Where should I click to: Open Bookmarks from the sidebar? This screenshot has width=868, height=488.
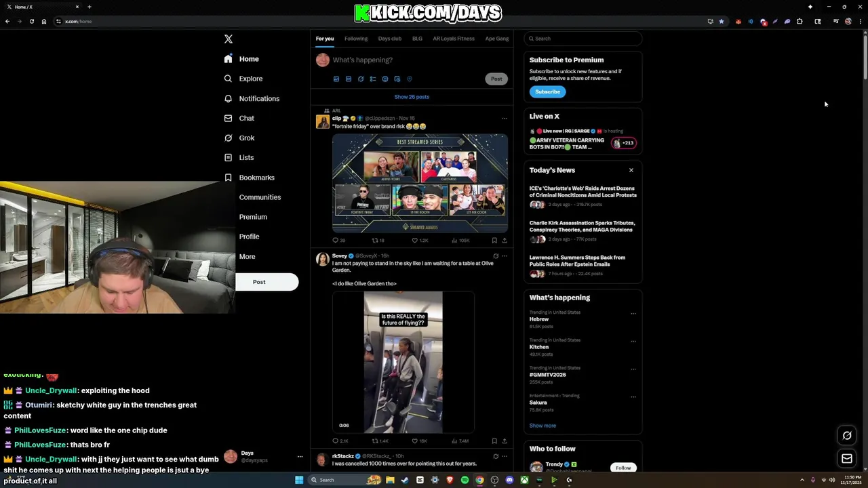[x=249, y=178]
